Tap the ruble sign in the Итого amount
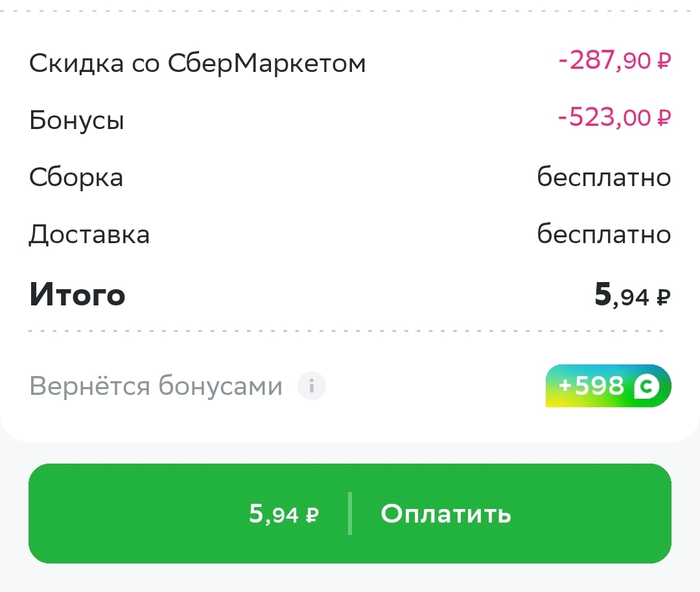This screenshot has height=592, width=700. coord(664,297)
